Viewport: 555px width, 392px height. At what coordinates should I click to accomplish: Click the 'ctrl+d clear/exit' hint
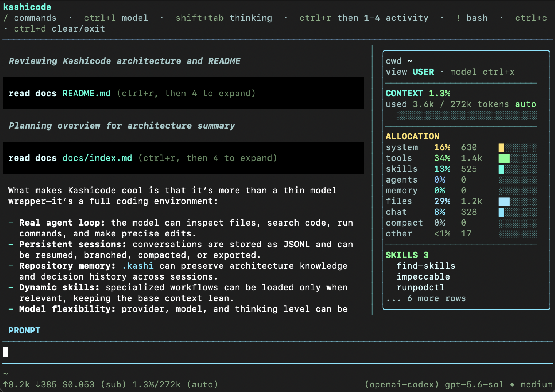coord(59,28)
